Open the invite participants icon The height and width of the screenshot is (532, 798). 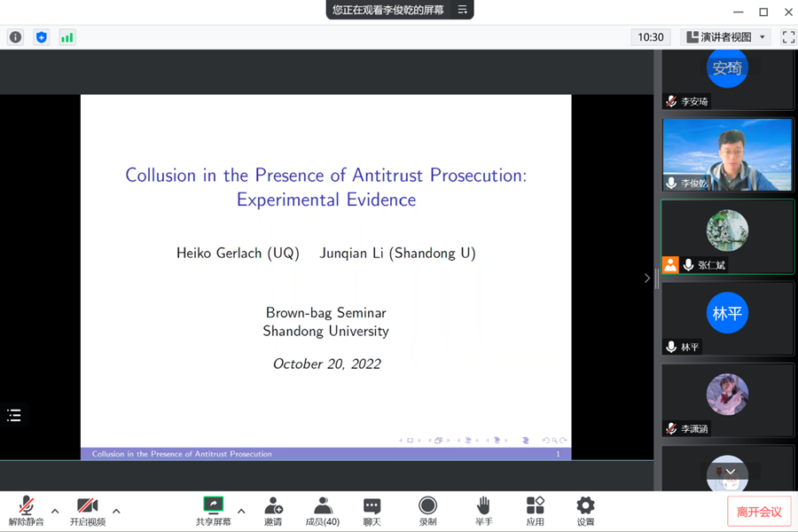pyautogui.click(x=273, y=511)
